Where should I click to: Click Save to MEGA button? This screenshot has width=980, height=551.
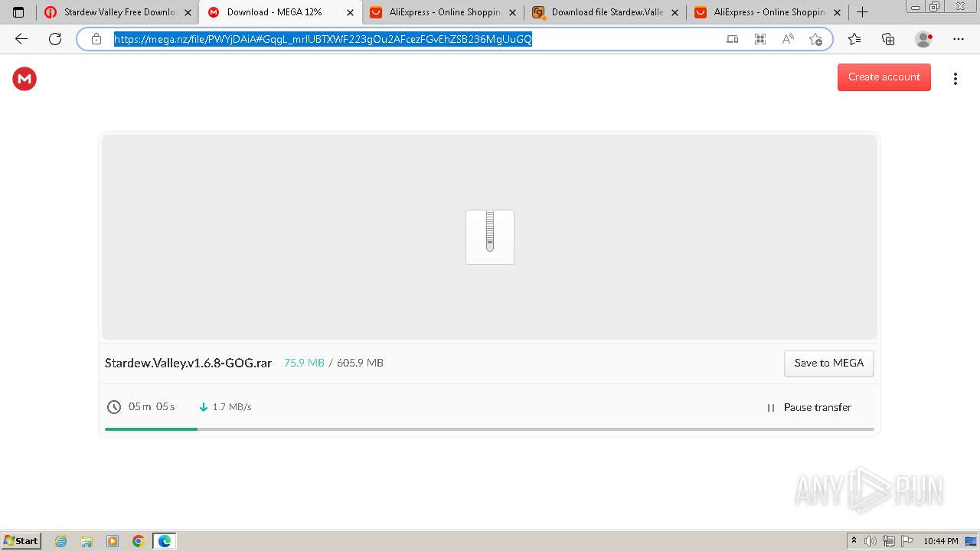pyautogui.click(x=828, y=364)
